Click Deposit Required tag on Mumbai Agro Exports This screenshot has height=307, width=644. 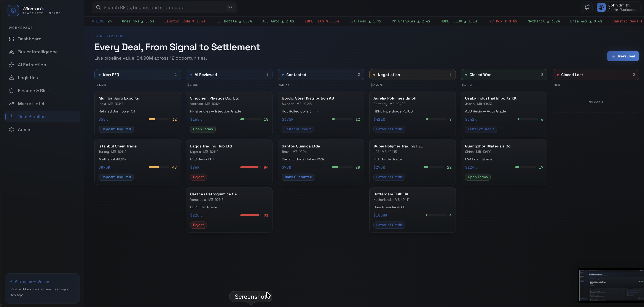[116, 129]
